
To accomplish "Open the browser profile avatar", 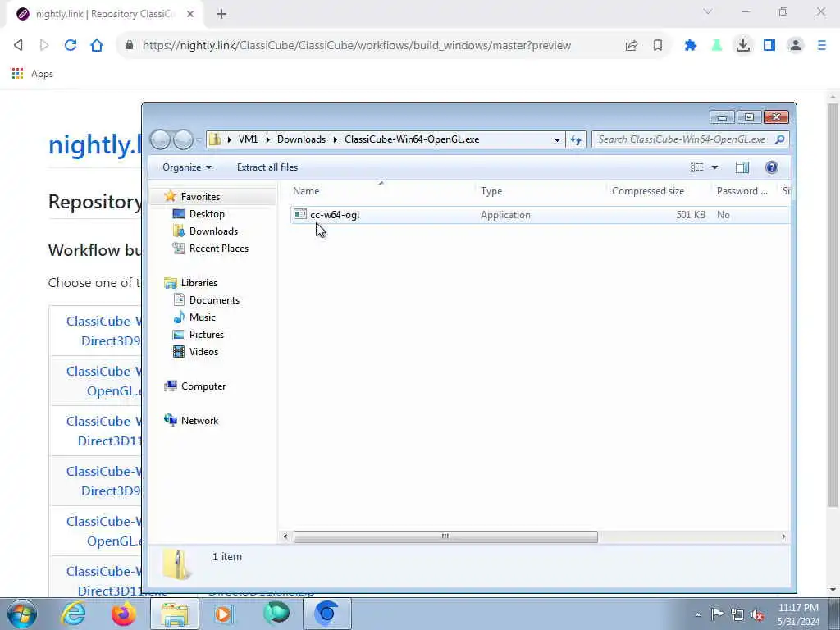I will pos(796,46).
